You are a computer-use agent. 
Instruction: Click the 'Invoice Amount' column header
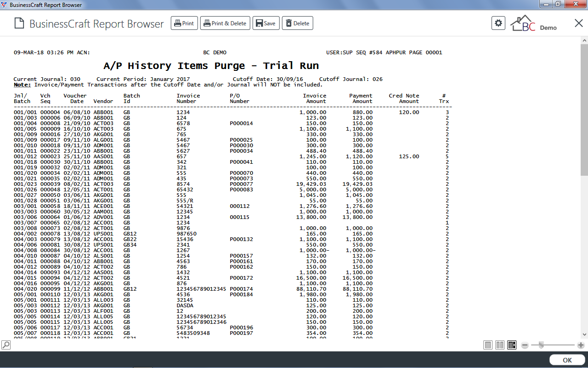coord(315,98)
